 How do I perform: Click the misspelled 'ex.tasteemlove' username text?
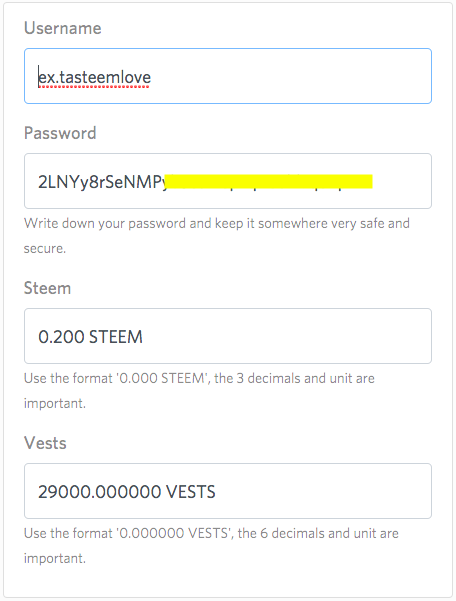[x=95, y=77]
